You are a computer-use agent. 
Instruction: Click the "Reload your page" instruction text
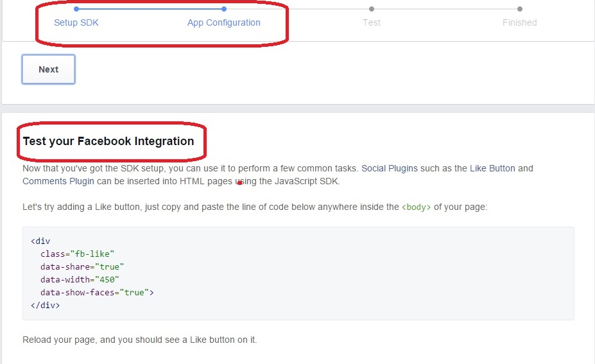(139, 340)
